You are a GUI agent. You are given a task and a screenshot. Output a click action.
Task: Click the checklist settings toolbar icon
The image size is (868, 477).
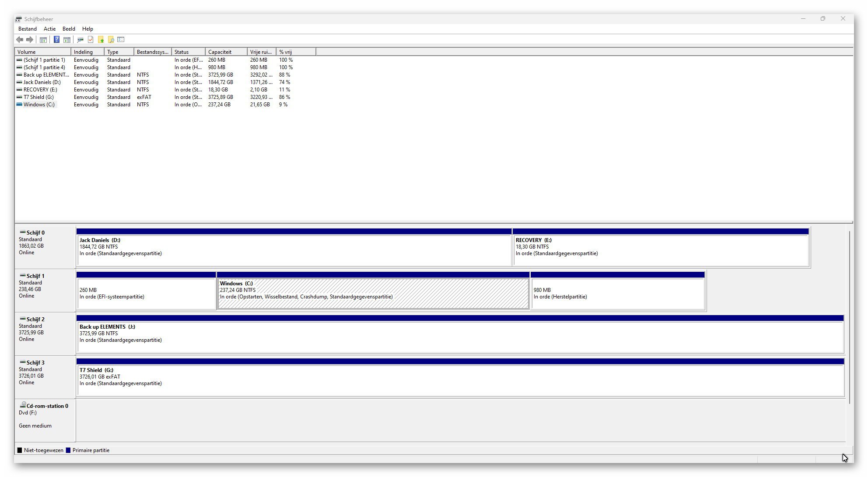tap(121, 40)
